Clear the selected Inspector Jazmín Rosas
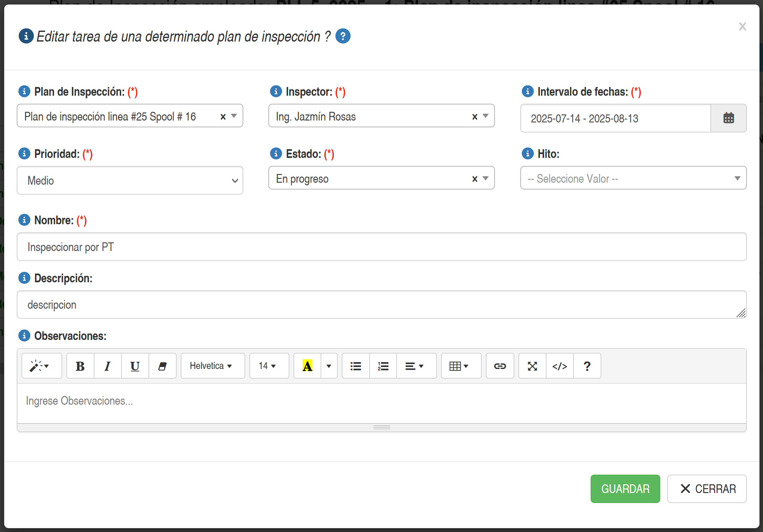This screenshot has width=763, height=532. pos(475,116)
